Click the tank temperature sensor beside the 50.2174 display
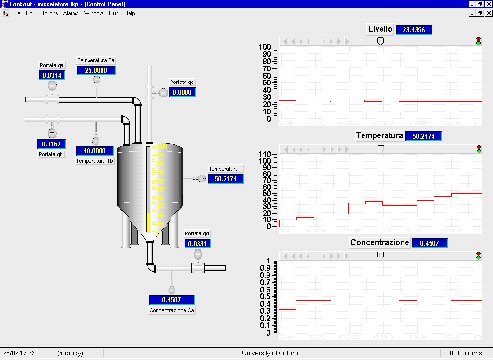 [x=202, y=179]
